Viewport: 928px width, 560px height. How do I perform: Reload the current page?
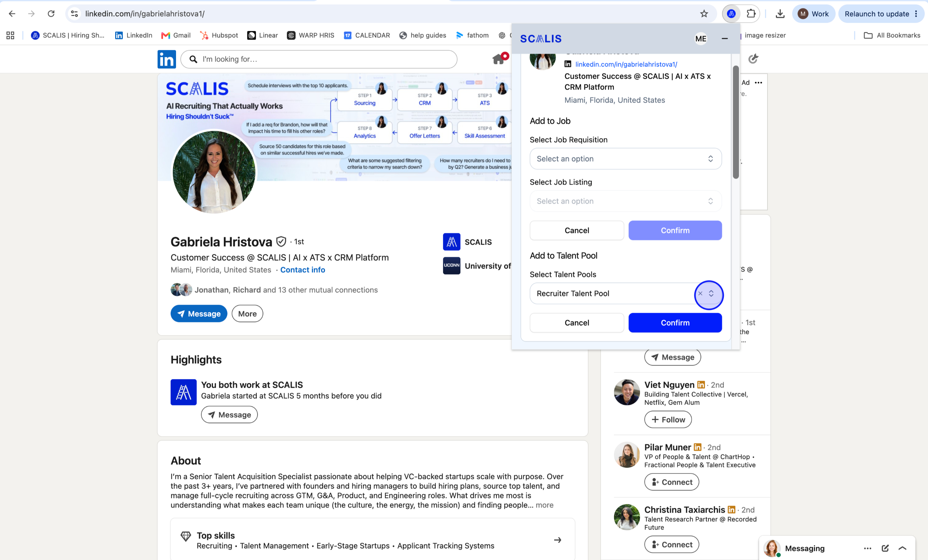coord(51,14)
